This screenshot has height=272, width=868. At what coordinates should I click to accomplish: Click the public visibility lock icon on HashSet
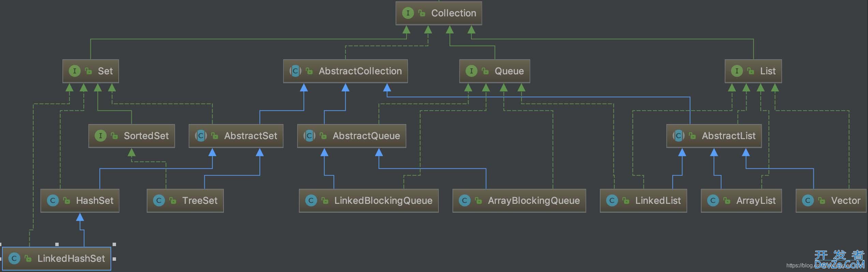point(67,200)
